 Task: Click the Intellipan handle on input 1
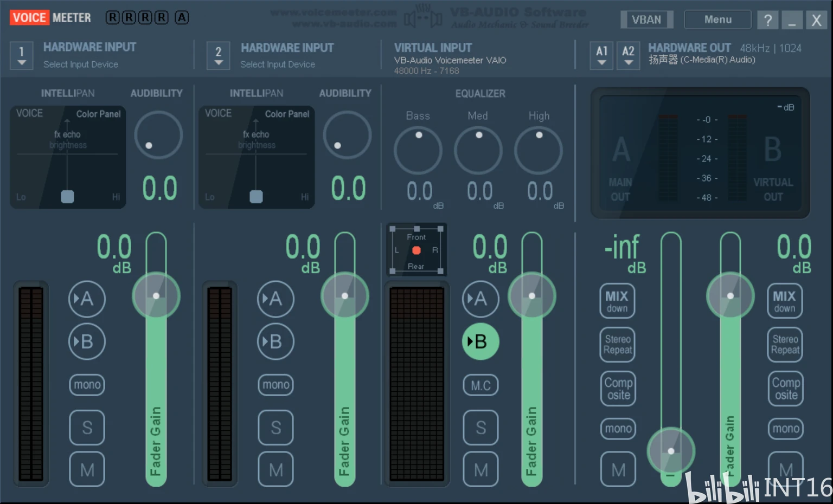click(x=67, y=196)
